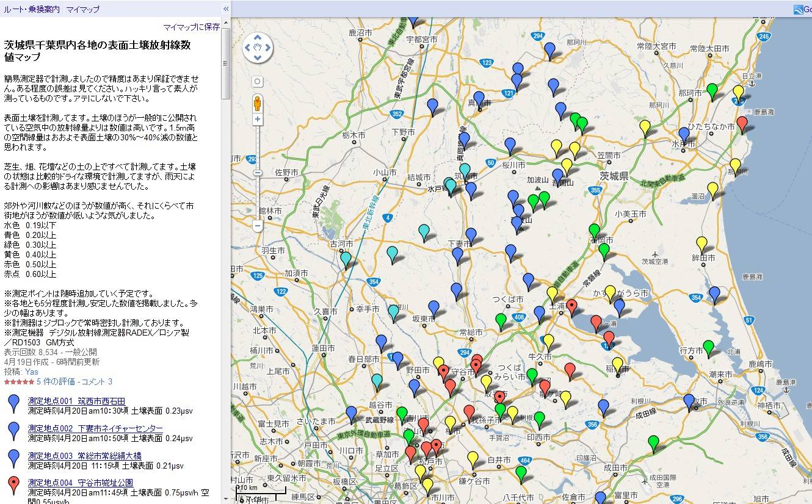Select yellow pin at 稲敷市
The image size is (812, 504).
pos(617,365)
